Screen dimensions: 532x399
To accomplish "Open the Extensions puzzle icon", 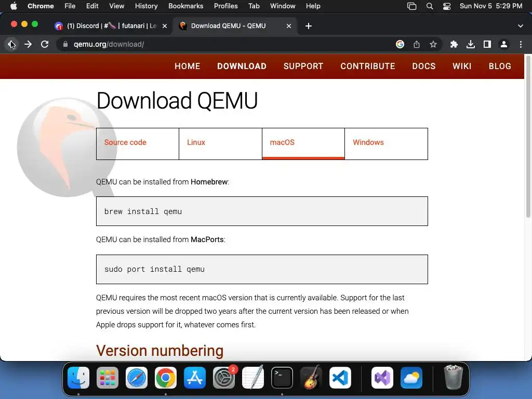I will pos(454,44).
